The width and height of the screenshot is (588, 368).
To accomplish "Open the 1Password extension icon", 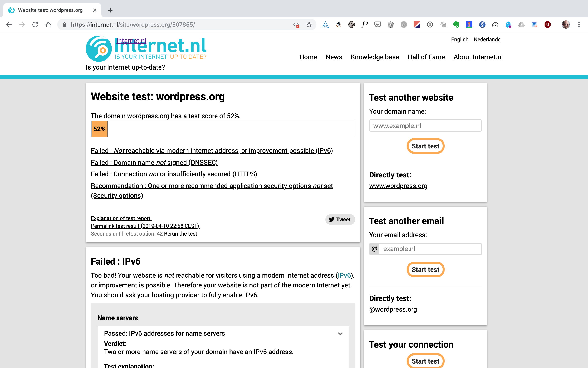I will [x=430, y=25].
